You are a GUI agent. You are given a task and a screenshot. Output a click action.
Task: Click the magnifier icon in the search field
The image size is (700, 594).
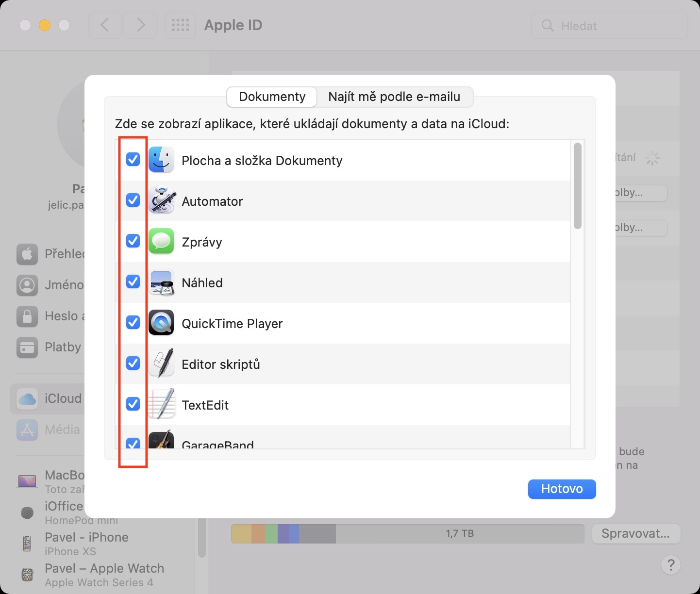pyautogui.click(x=548, y=26)
